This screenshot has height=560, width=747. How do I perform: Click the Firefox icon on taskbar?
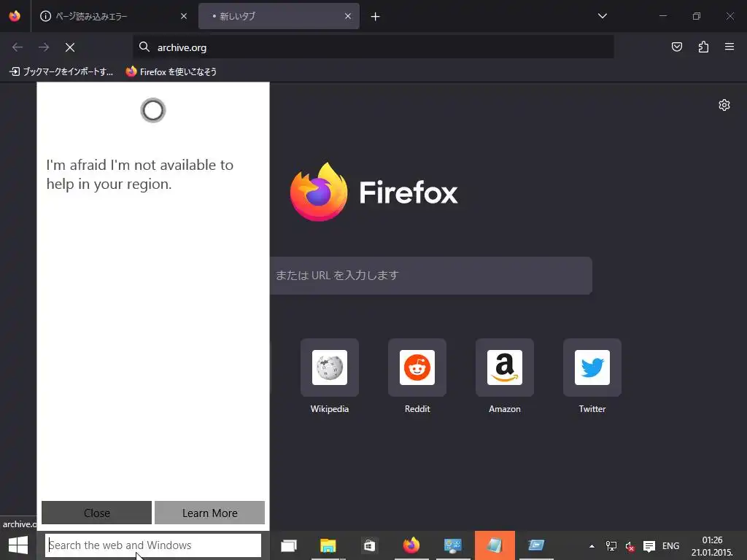[411, 545]
